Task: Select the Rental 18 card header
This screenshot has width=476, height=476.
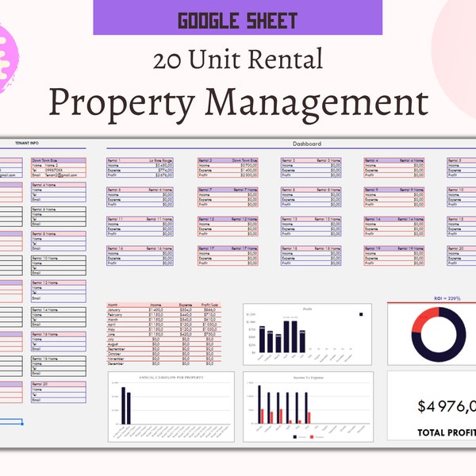Action: point(311,248)
